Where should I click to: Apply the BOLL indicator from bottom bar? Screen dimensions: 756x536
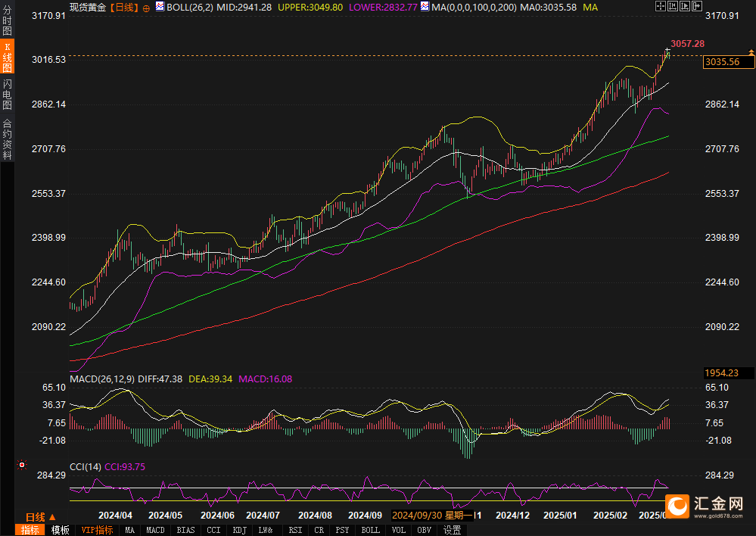pyautogui.click(x=370, y=530)
